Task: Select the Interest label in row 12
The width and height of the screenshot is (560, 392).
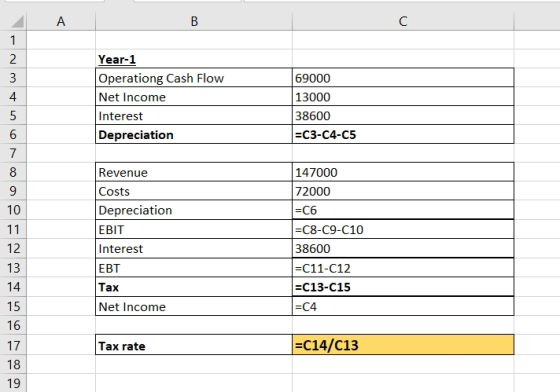Action: (x=194, y=248)
